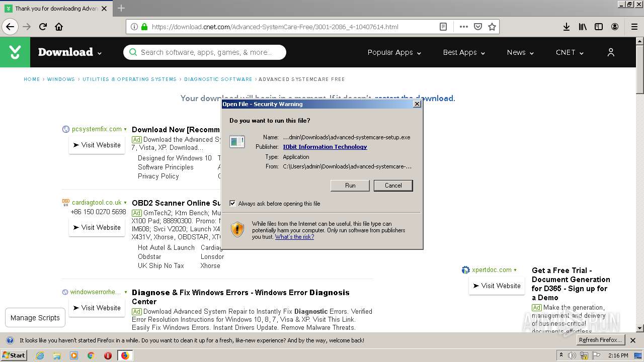Click the taskbar clock showing 2:16 PM
The height and width of the screenshot is (362, 644).
618,355
